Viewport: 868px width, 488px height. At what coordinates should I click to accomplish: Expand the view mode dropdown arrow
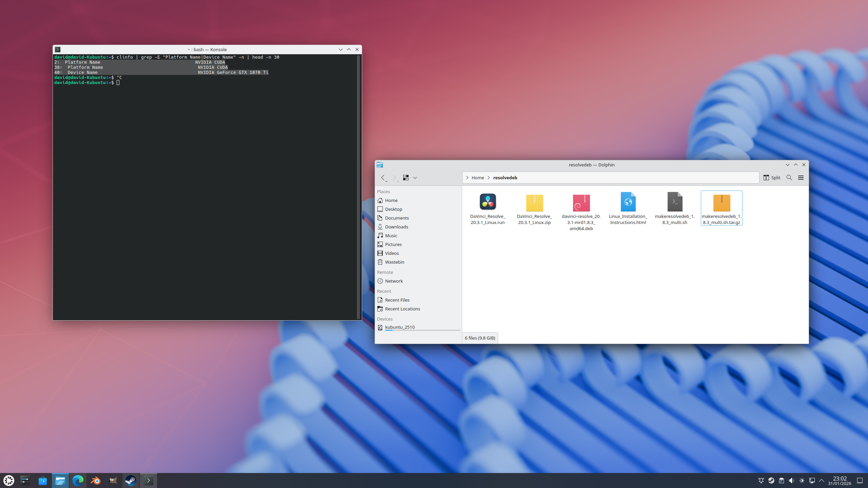coord(415,178)
